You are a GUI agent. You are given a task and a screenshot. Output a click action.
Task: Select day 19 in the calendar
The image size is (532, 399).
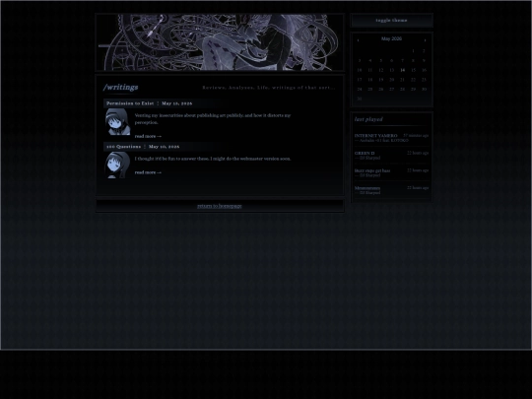(380, 80)
